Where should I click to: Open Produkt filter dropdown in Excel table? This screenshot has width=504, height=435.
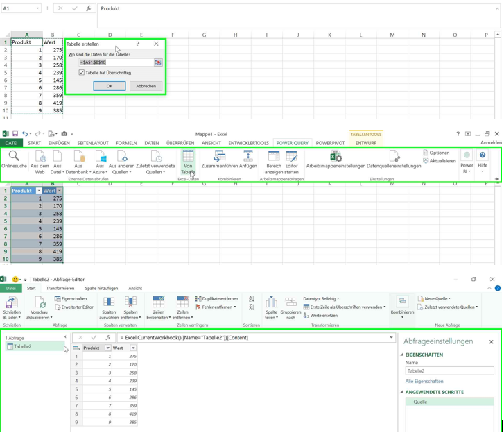pyautogui.click(x=38, y=191)
